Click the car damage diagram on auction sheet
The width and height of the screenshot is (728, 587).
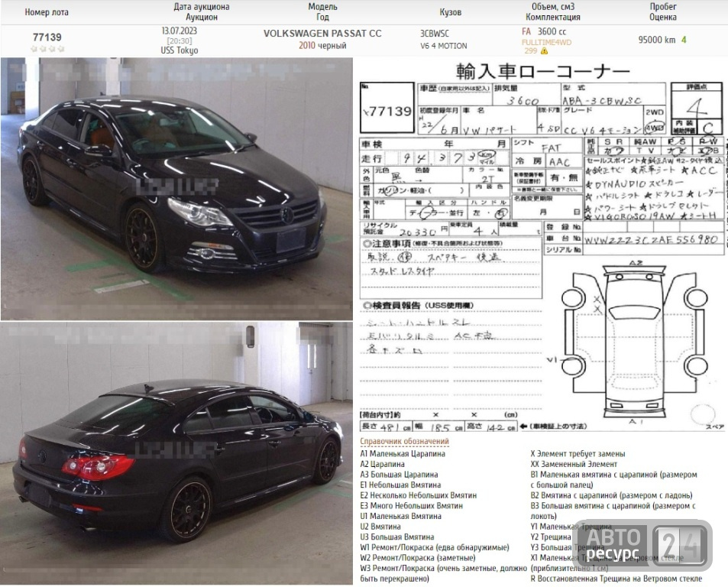click(x=634, y=342)
